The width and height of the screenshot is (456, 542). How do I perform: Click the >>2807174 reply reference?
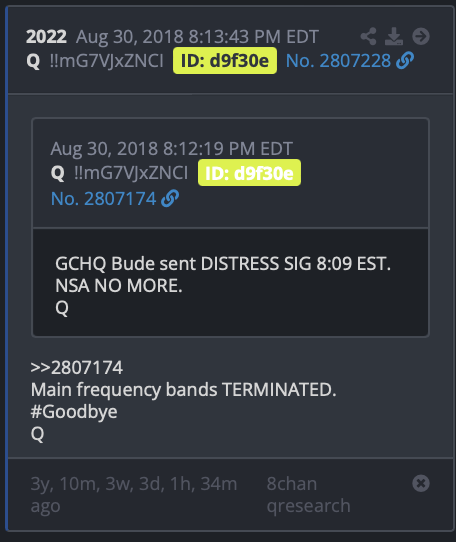(x=76, y=367)
